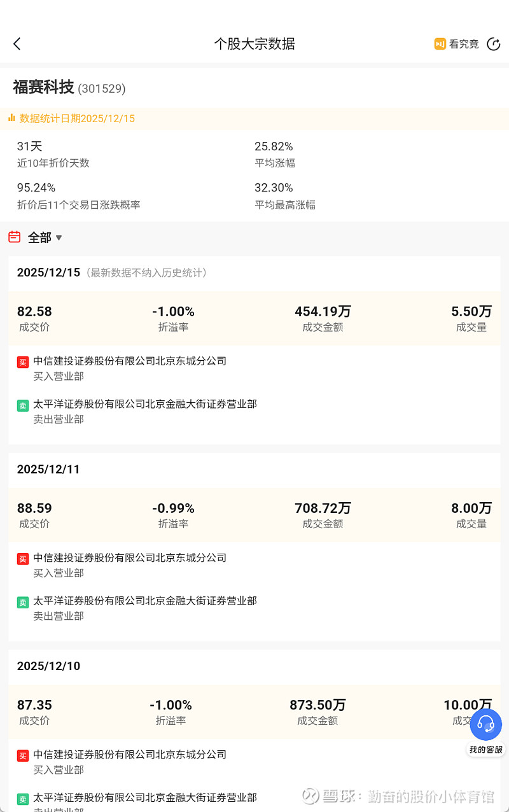Select seller 太平洋证券 in 2025/12/11 record
Viewport: 509px width, 812px height.
(145, 601)
